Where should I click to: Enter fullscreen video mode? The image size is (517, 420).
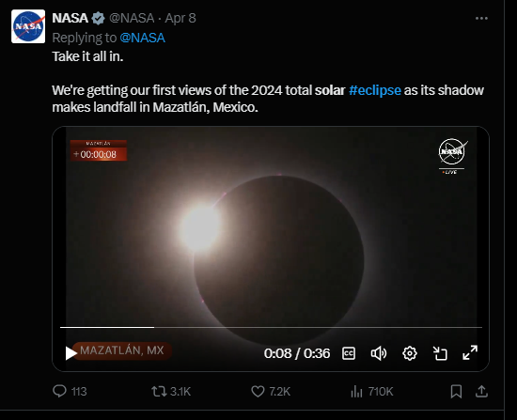pyautogui.click(x=470, y=352)
